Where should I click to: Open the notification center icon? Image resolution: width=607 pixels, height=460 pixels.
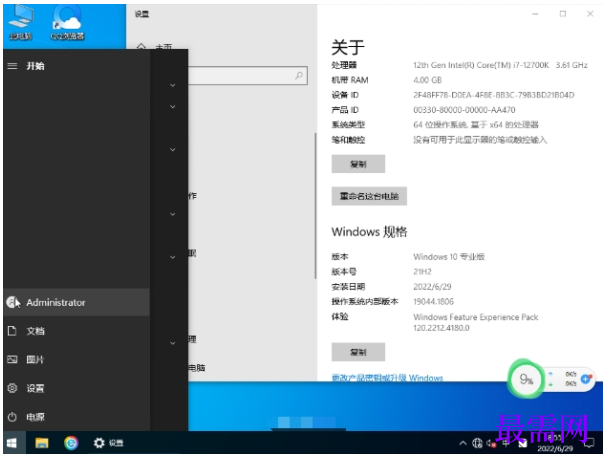[588, 443]
